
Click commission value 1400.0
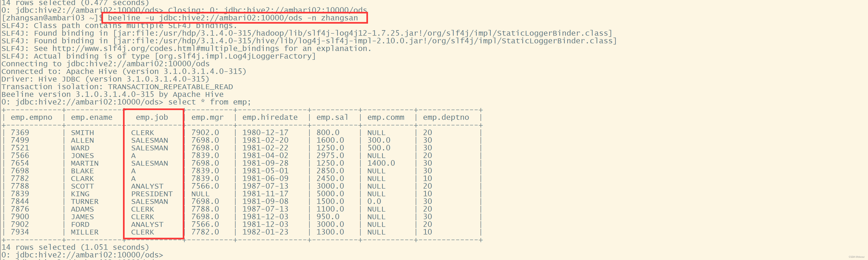point(381,163)
